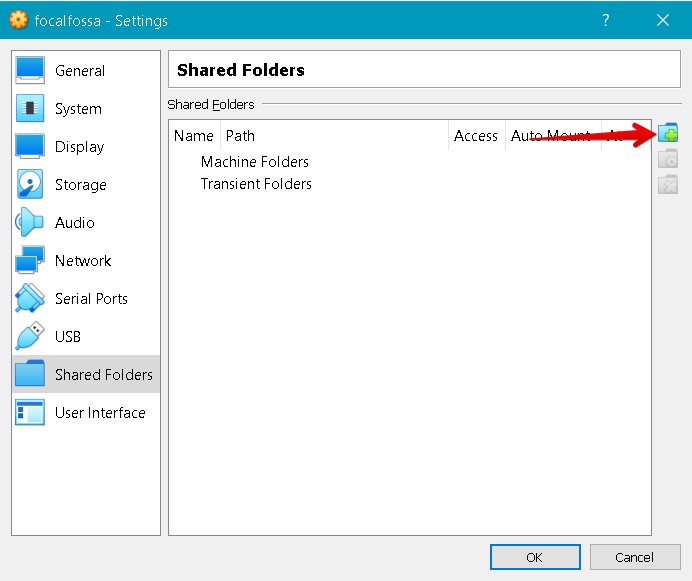Open the Network settings icon

[x=30, y=261]
